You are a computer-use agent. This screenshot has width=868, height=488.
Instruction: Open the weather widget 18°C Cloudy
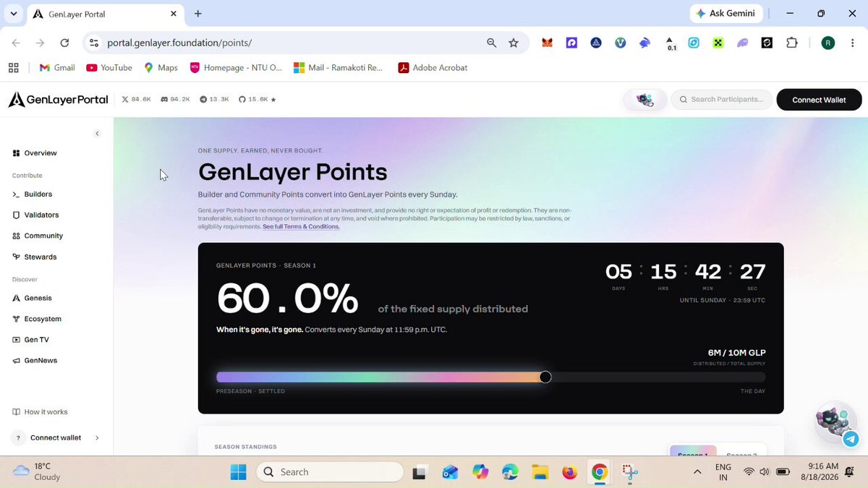point(38,471)
